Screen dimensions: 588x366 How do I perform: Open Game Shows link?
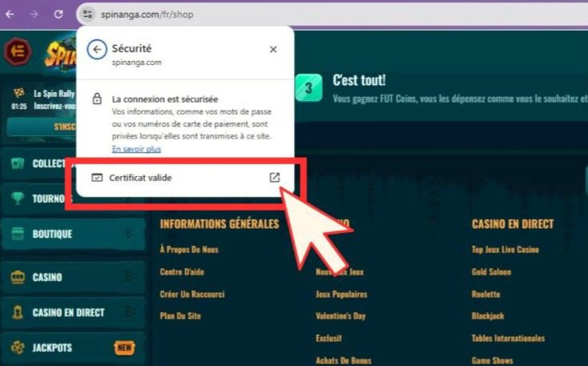coord(492,360)
